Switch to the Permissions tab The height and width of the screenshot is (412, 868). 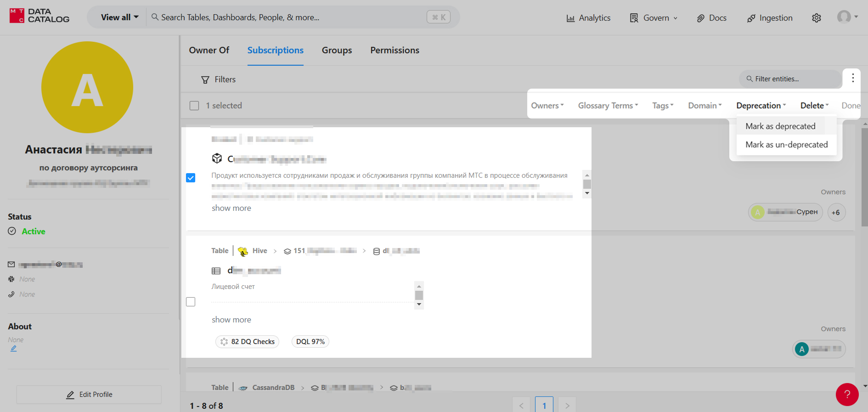[395, 51]
